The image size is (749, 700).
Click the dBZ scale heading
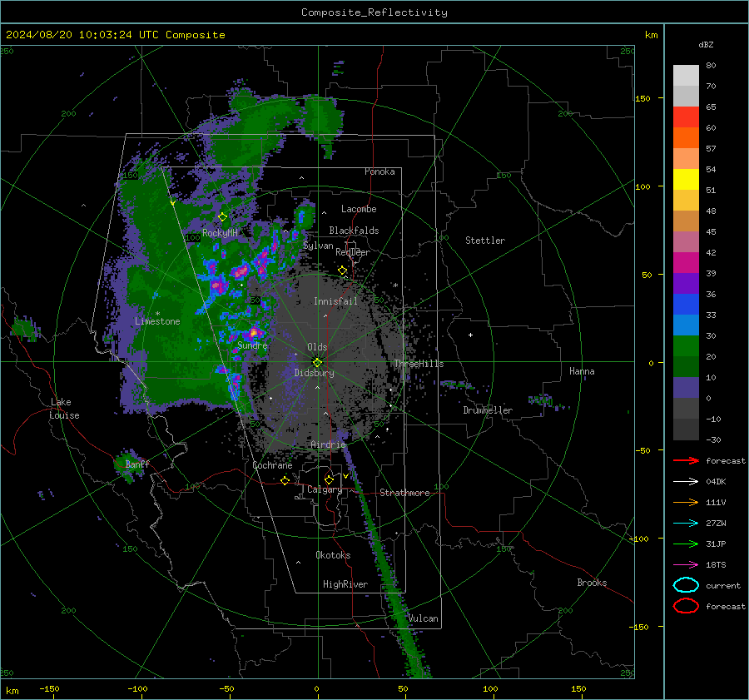[706, 44]
